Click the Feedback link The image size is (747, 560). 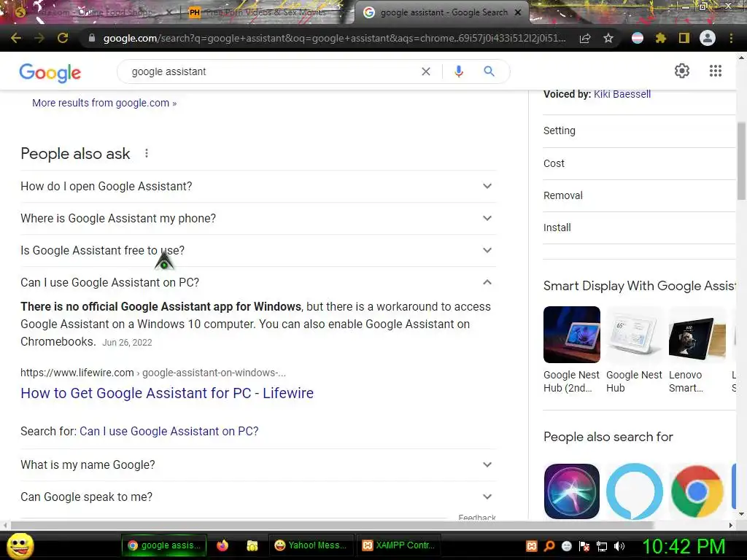point(477,517)
